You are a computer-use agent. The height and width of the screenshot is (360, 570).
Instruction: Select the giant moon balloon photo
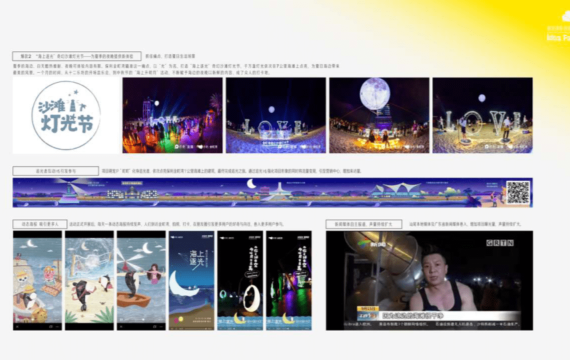click(379, 115)
